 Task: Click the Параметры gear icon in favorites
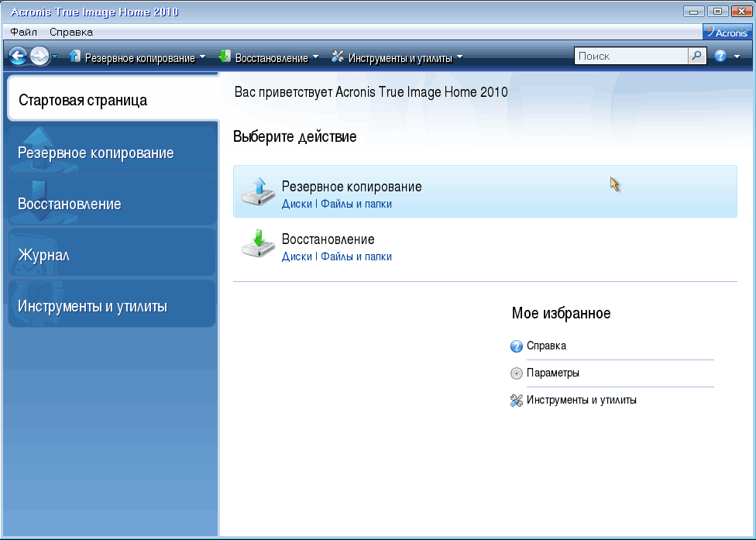tap(517, 373)
